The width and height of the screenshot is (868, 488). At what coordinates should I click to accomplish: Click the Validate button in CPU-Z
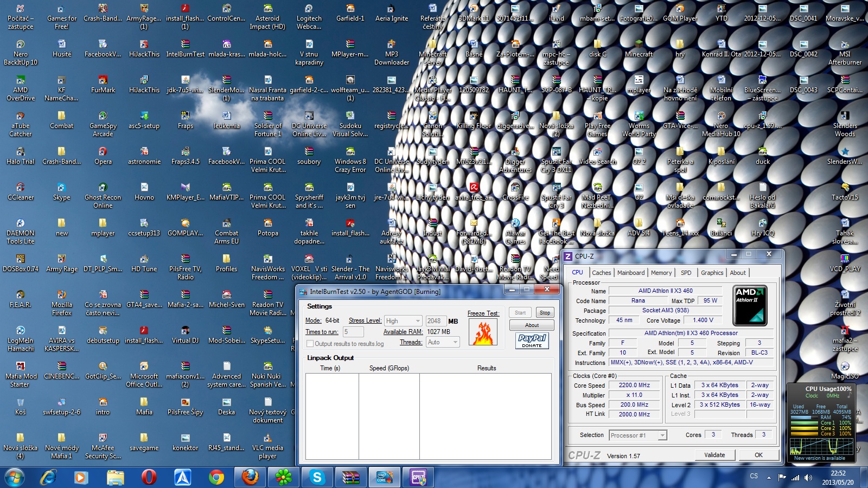click(714, 455)
